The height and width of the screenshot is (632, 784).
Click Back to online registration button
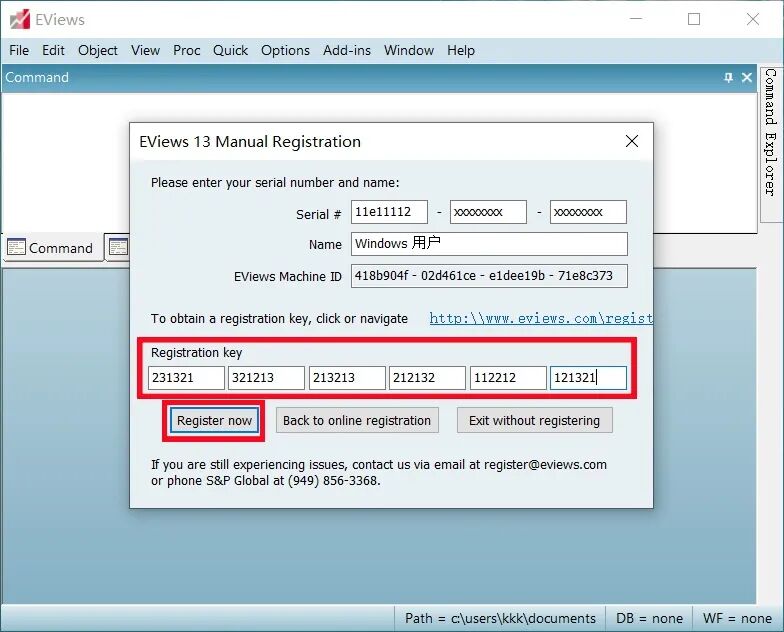click(x=357, y=420)
